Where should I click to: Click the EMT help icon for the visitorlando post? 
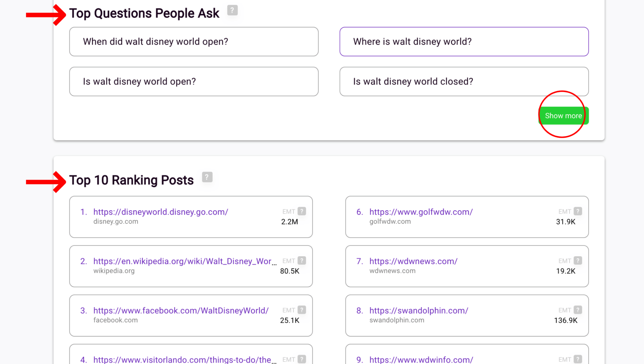(x=302, y=359)
